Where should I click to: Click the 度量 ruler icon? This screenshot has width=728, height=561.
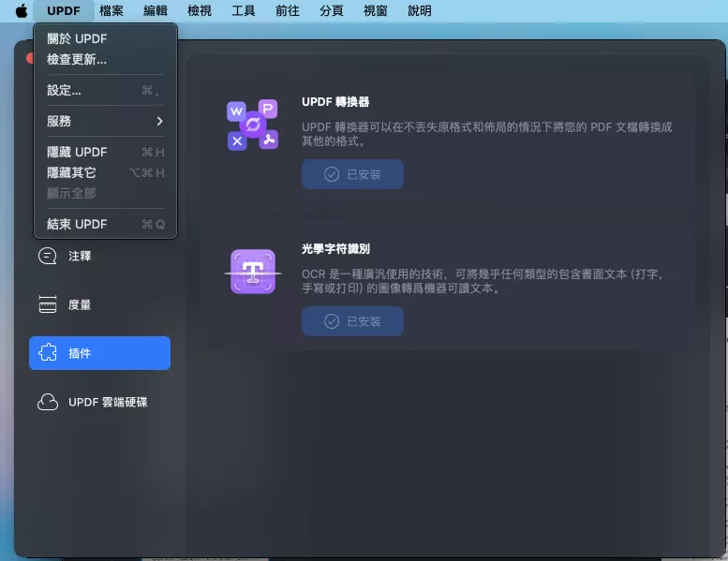[x=48, y=305]
